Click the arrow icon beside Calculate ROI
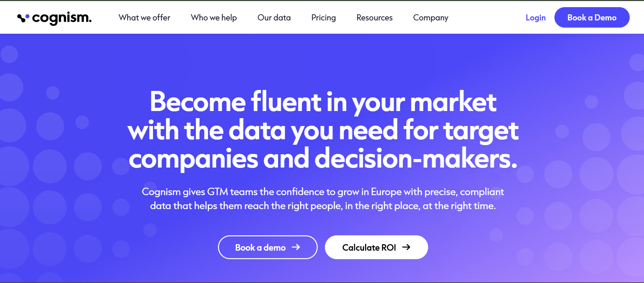This screenshot has width=644, height=283. point(406,247)
